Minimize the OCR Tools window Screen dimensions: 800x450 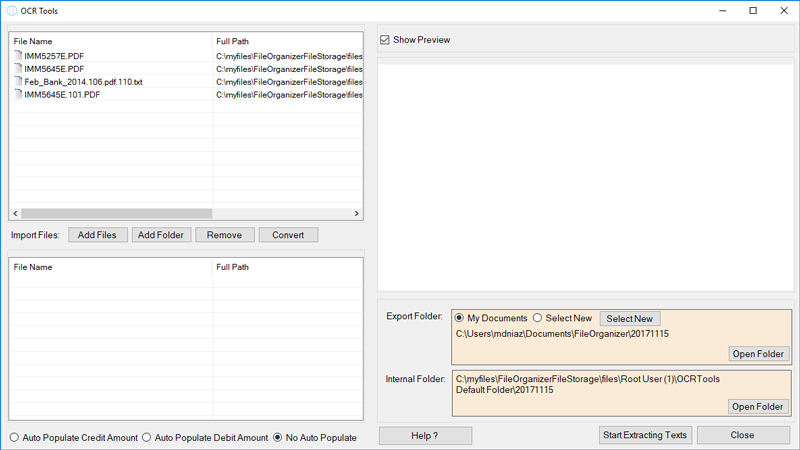[x=722, y=11]
